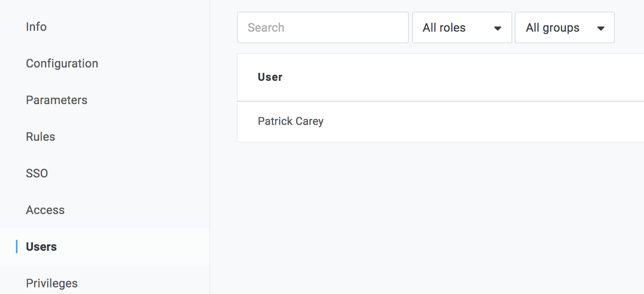Screen dimensions: 644x294
Task: Open the All groups dropdown
Action: point(564,28)
